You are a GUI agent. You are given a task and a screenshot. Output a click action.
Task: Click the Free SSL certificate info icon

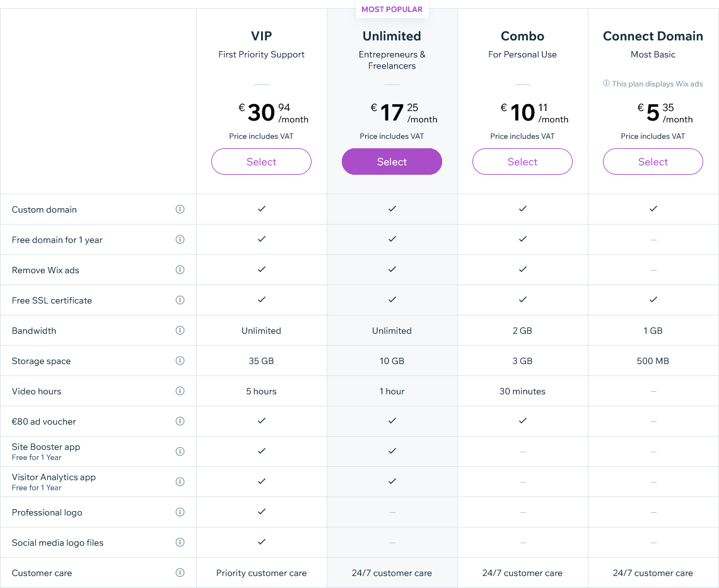pos(180,300)
